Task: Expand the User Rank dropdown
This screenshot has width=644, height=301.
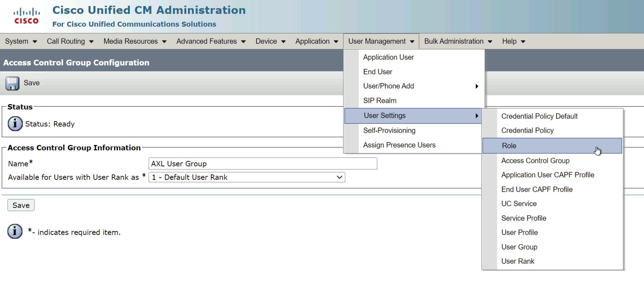Action: coord(247,177)
